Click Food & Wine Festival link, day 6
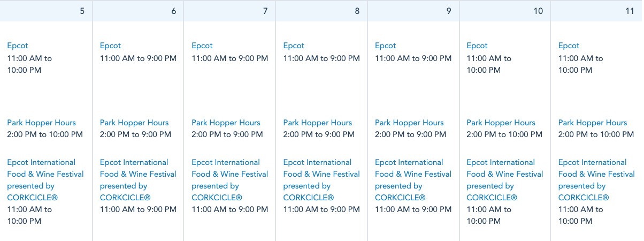Screen dimensions: 644x241 click(138, 174)
